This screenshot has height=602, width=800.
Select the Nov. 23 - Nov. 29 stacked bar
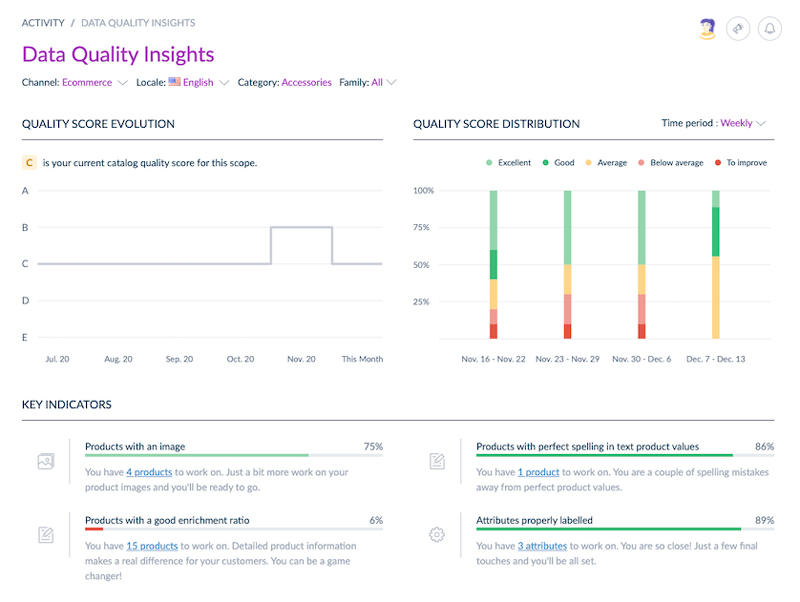pyautogui.click(x=567, y=264)
